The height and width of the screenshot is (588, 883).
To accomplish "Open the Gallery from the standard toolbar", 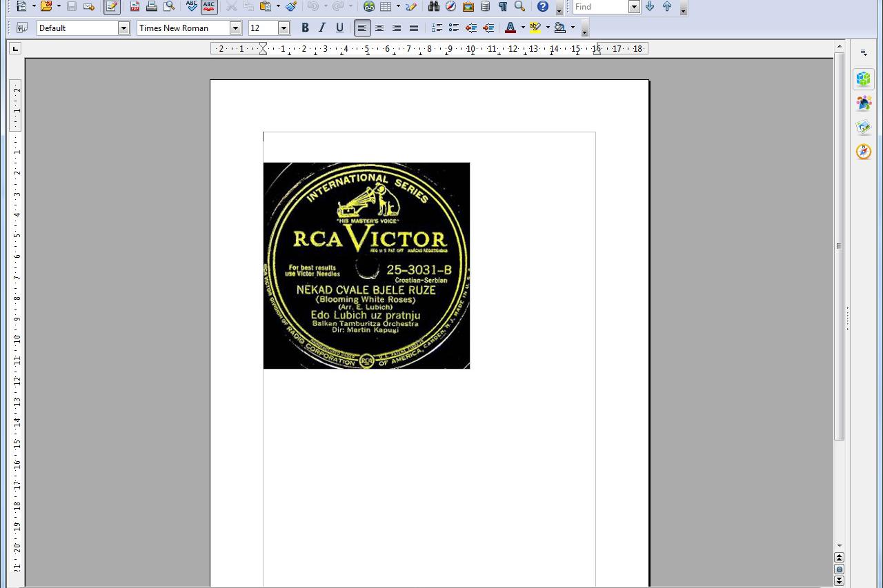I will coord(468,7).
